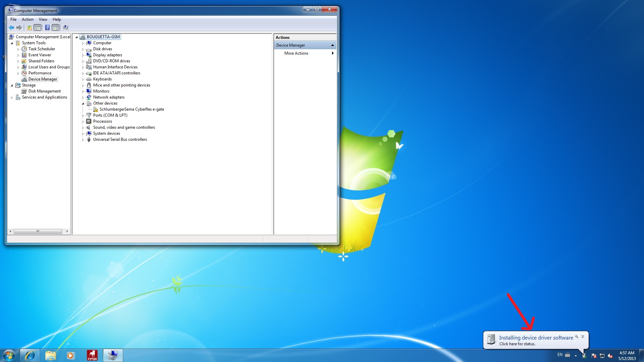Viewport: 644px width, 362px height.
Task: Open the Help menu
Action: (x=57, y=19)
